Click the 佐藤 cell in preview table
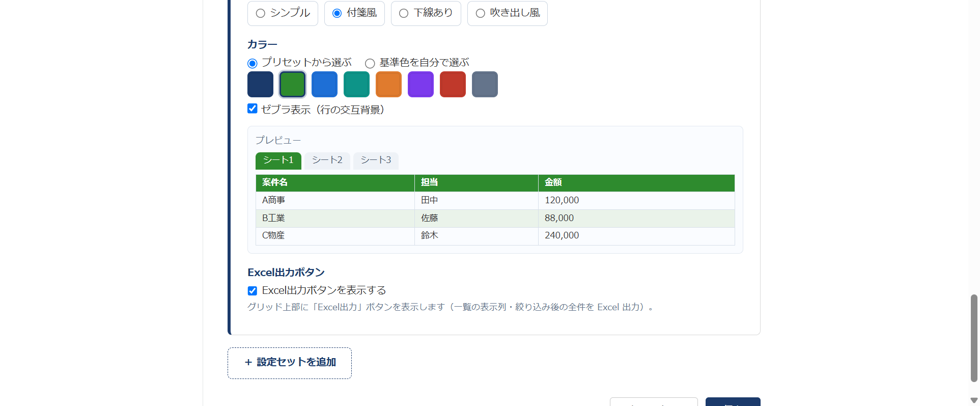Image resolution: width=980 pixels, height=406 pixels. pos(477,219)
